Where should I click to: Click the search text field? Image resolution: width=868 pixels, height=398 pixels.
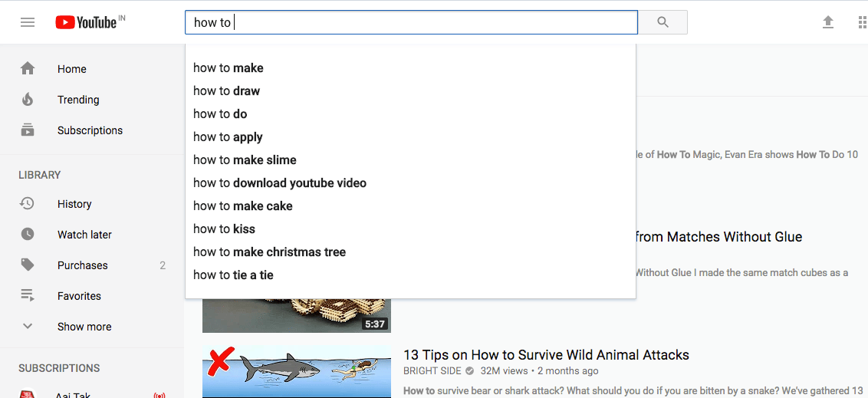coord(411,22)
